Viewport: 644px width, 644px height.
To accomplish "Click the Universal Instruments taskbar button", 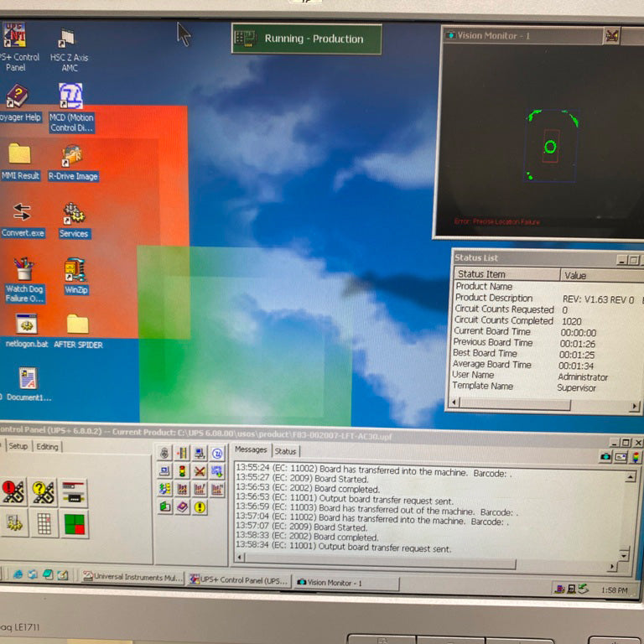I will click(x=132, y=578).
